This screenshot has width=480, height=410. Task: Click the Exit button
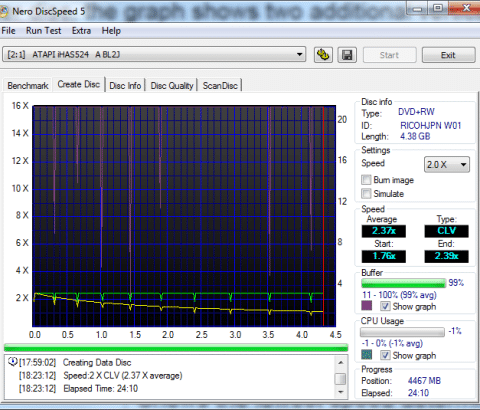(x=448, y=55)
